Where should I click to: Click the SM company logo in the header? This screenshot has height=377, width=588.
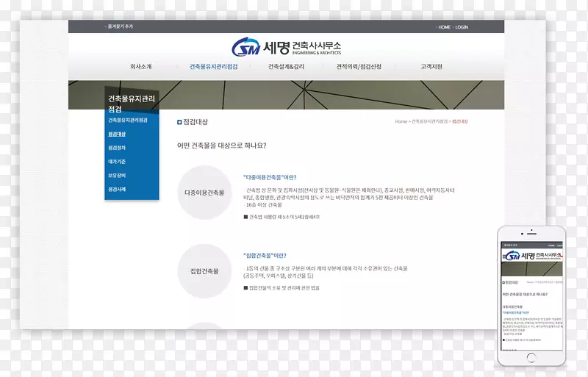pyautogui.click(x=244, y=47)
